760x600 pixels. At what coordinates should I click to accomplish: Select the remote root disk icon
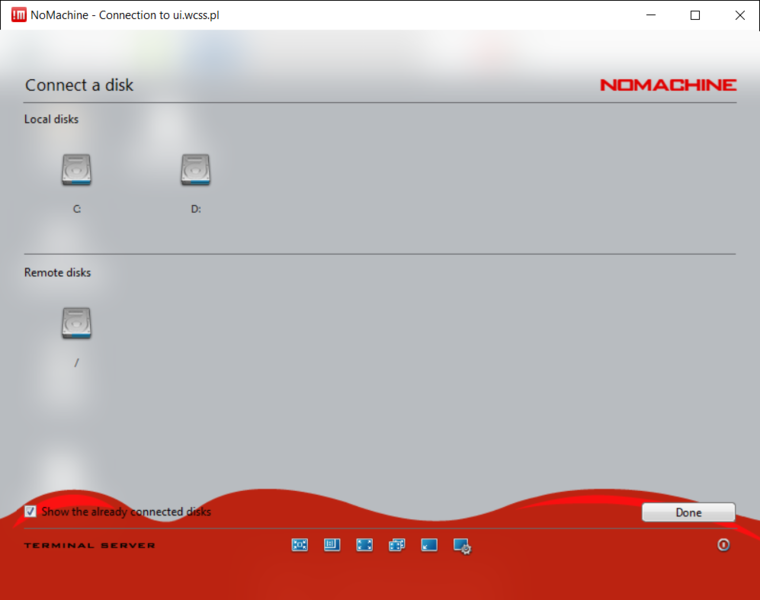(x=76, y=322)
